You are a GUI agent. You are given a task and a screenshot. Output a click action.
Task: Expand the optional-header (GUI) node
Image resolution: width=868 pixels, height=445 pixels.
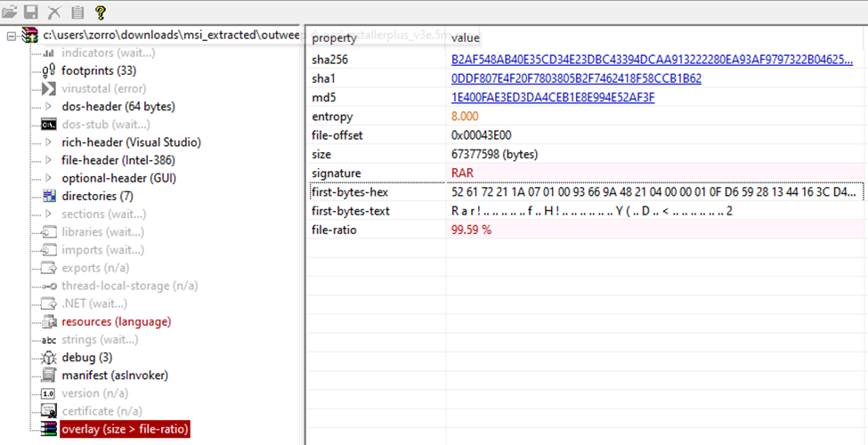pos(49,178)
